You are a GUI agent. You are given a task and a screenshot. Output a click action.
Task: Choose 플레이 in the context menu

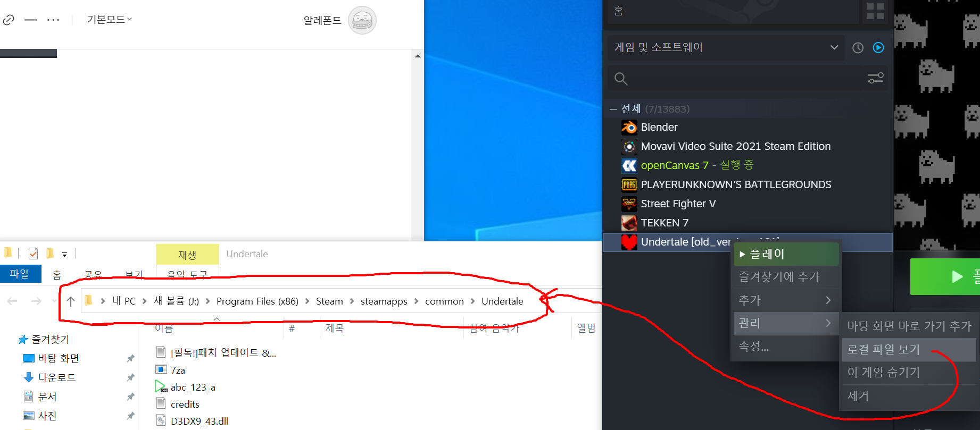tap(786, 254)
